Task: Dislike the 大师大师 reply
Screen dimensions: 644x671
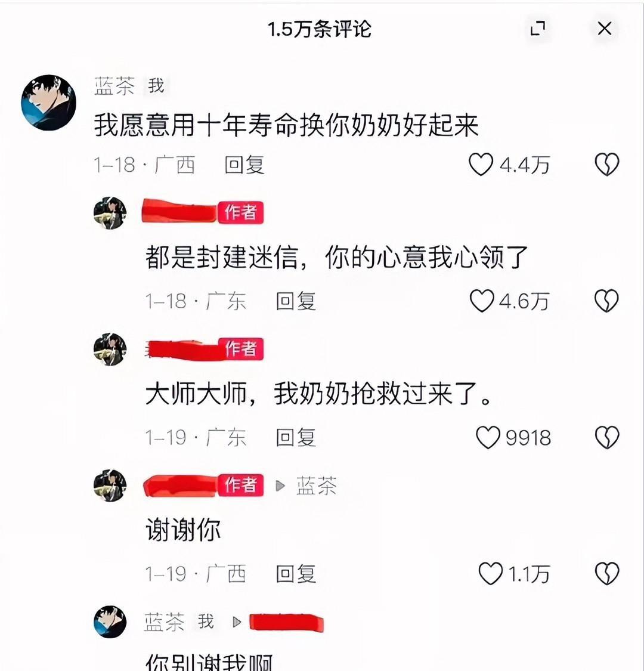Action: pos(607,437)
